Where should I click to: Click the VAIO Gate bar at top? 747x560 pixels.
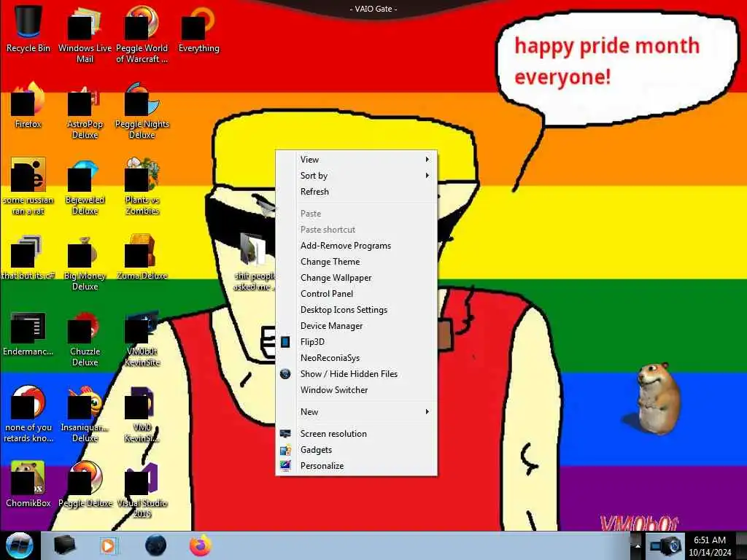point(373,9)
